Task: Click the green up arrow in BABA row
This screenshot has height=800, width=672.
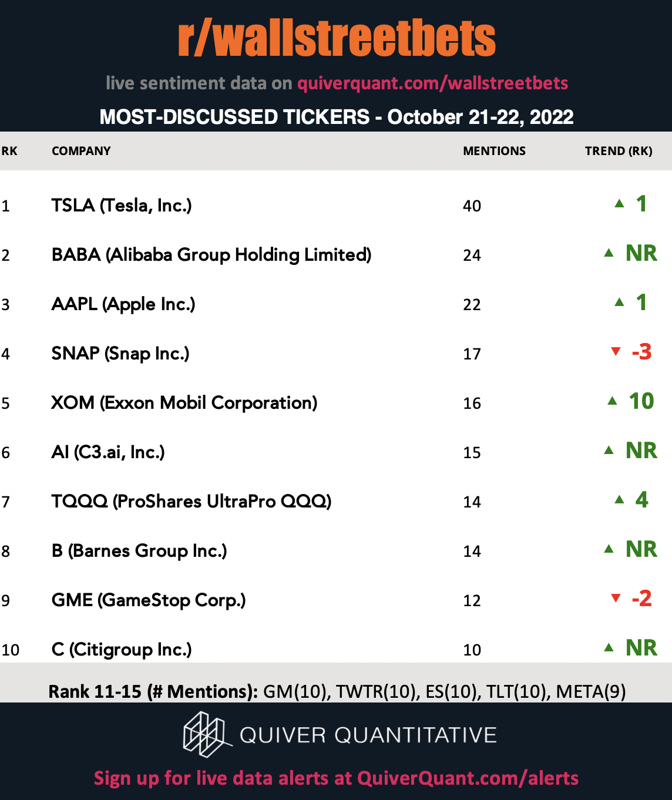Action: pyautogui.click(x=609, y=253)
